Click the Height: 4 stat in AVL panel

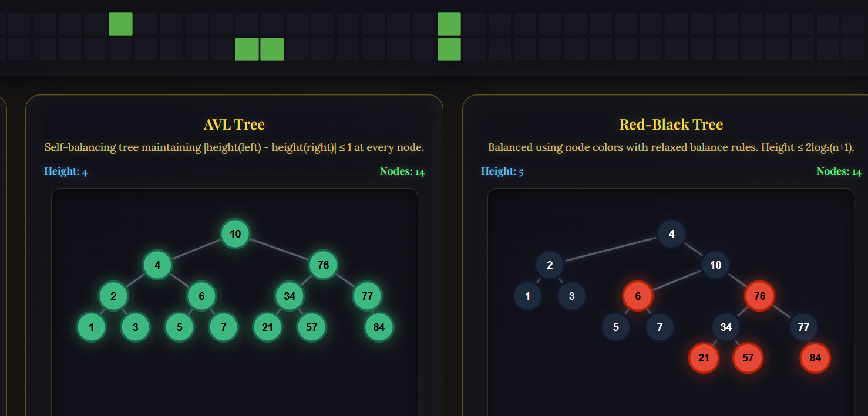coord(65,171)
